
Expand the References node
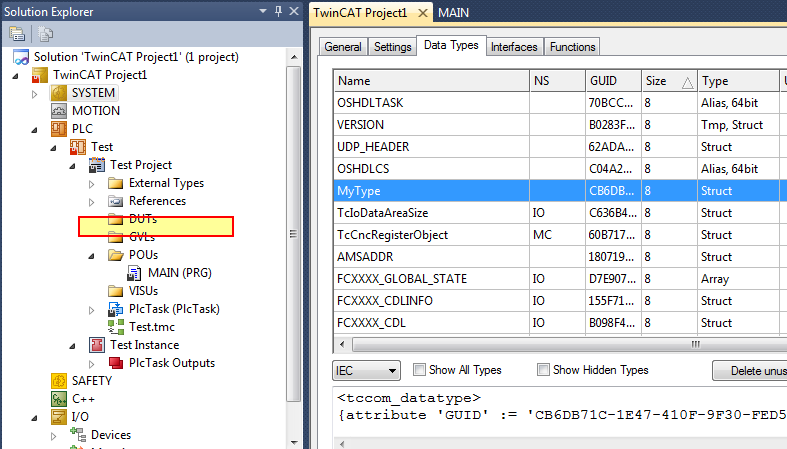(x=91, y=202)
